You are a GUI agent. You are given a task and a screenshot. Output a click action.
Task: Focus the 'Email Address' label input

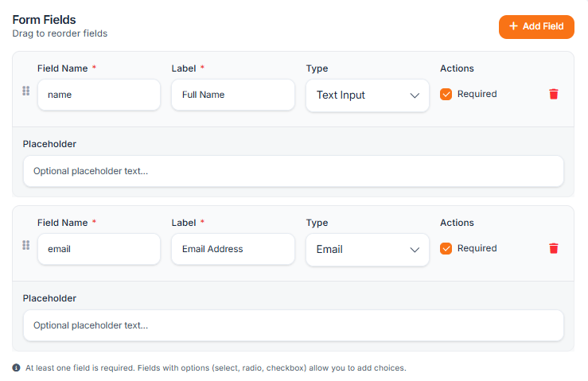click(x=233, y=249)
